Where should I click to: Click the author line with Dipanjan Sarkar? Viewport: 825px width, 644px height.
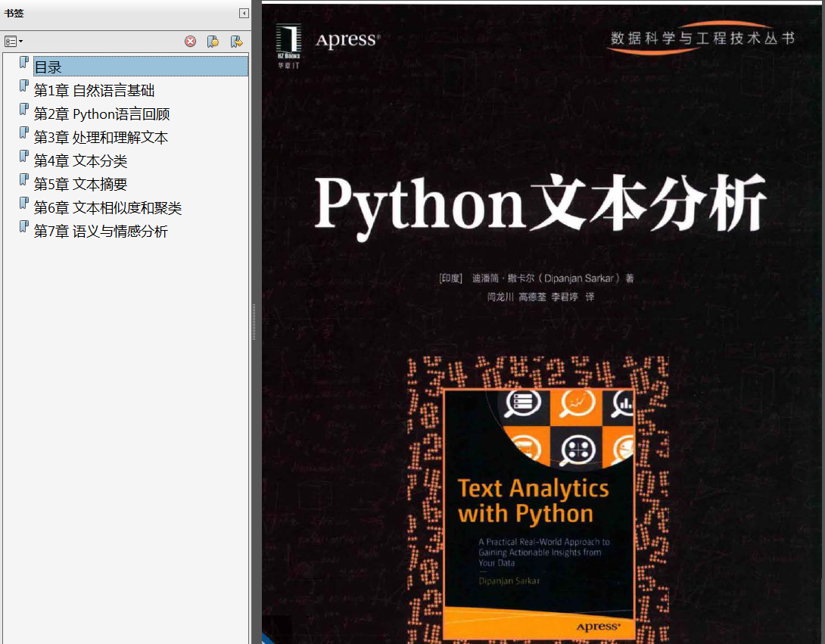536,278
